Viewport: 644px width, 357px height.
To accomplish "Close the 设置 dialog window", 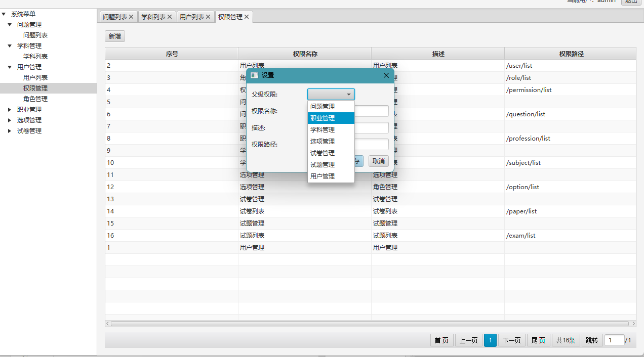I will (386, 75).
